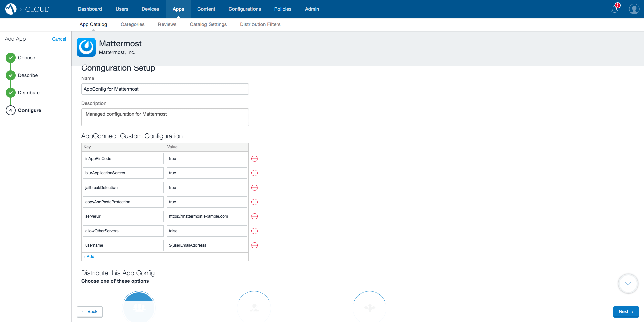This screenshot has width=644, height=322.
Task: Click the Mattermost, Inc. publisher text
Action: coord(117,53)
